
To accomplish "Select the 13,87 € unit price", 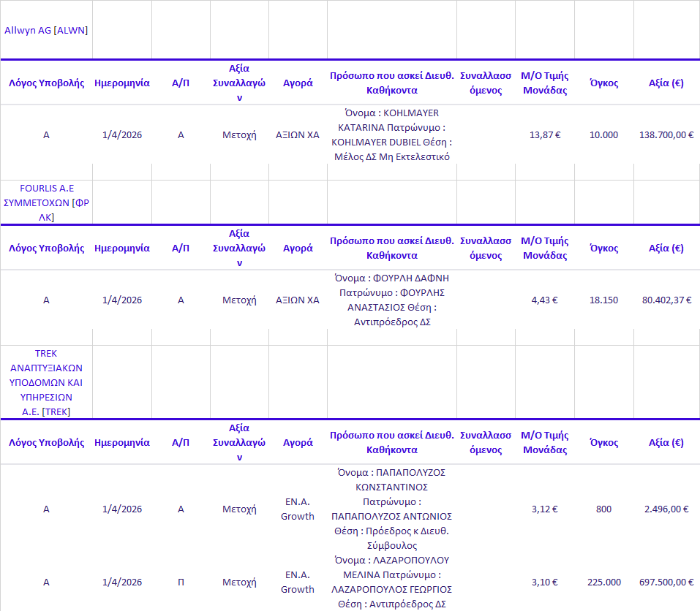I will 545,134.
